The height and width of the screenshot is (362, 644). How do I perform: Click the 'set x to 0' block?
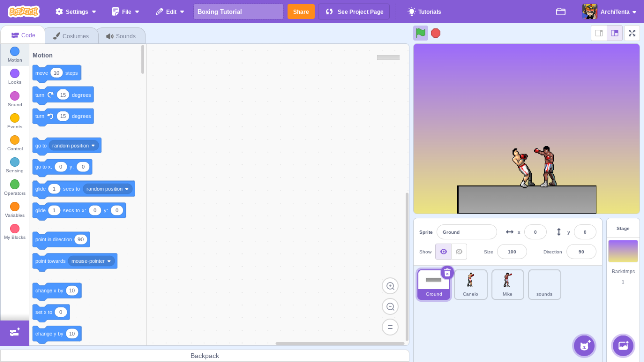click(x=51, y=312)
